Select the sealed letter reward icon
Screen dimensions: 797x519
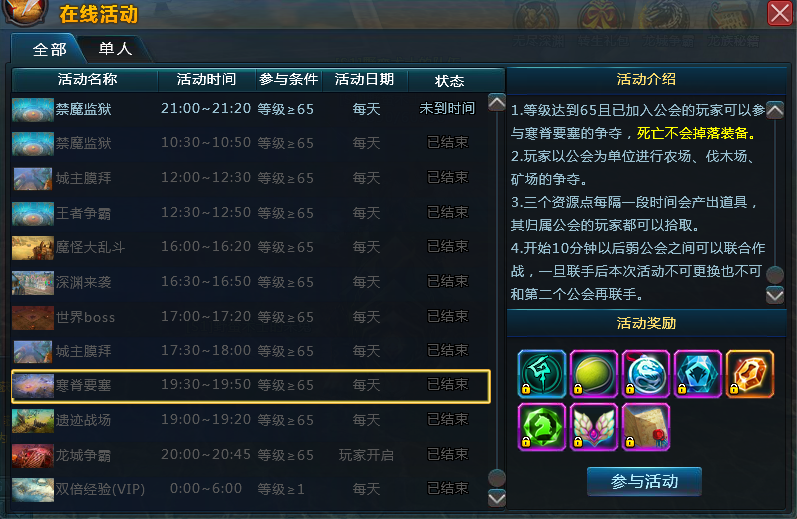[646, 427]
